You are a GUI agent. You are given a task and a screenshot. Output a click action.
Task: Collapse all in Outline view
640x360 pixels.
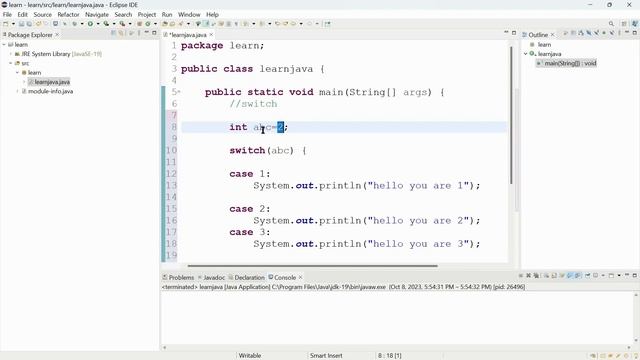pyautogui.click(x=573, y=33)
